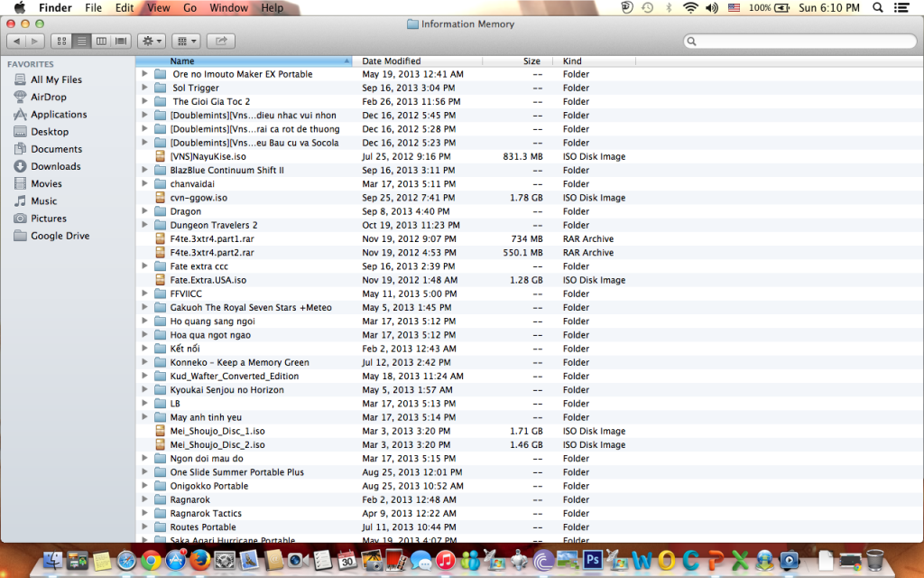The image size is (924, 578).
Task: Switch to column view
Action: (x=101, y=42)
